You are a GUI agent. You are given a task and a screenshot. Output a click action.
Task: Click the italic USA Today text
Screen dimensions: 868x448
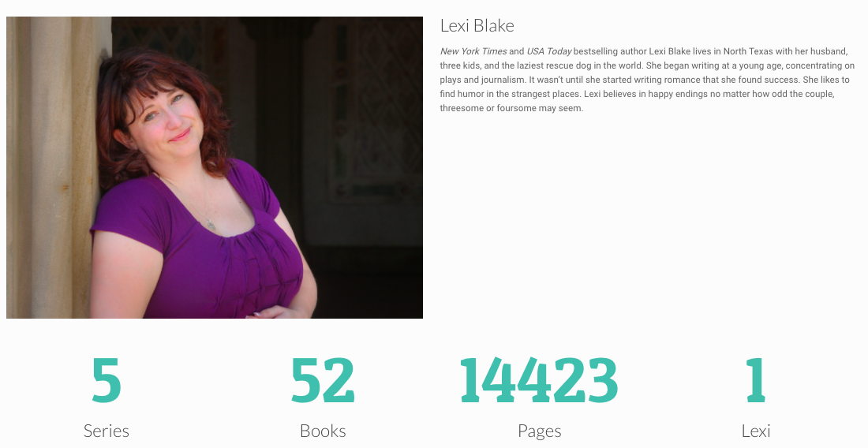click(549, 51)
